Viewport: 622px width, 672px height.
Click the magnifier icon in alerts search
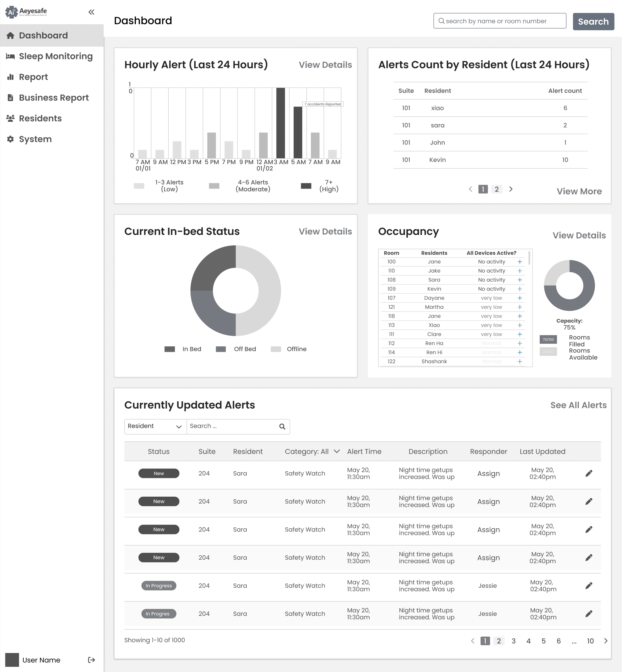(282, 427)
